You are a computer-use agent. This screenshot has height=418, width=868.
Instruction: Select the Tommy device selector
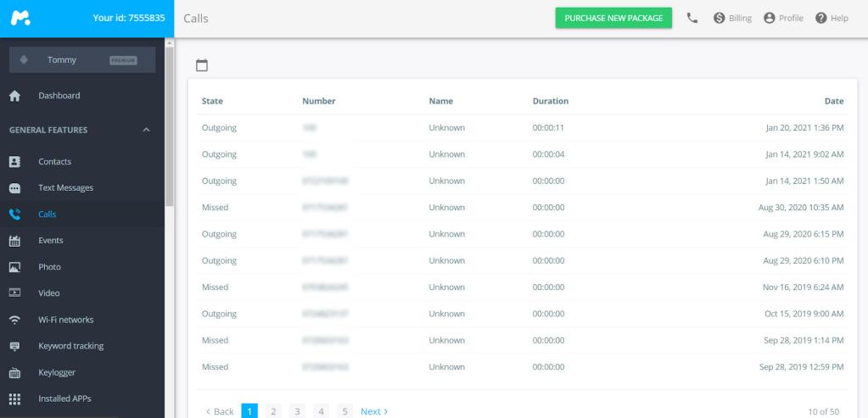82,59
